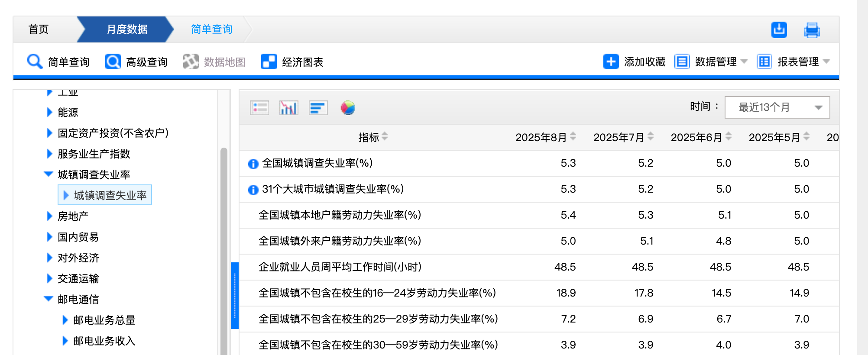Select highlighted 城镇调查失业率 child item

pyautogui.click(x=105, y=195)
